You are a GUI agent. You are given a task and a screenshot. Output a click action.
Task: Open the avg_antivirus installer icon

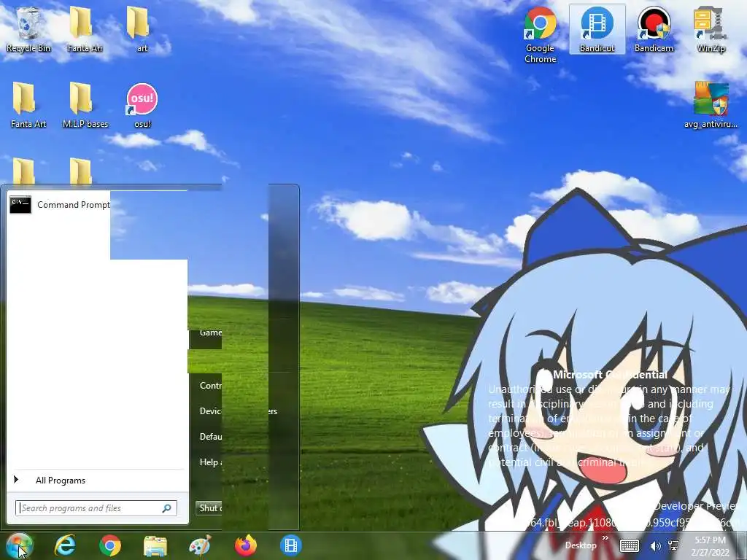[x=711, y=105]
